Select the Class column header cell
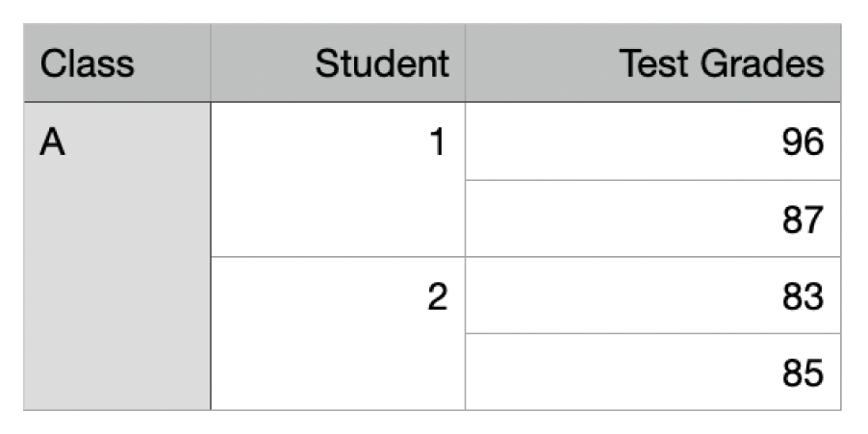This screenshot has width=868, height=434. pyautogui.click(x=116, y=64)
